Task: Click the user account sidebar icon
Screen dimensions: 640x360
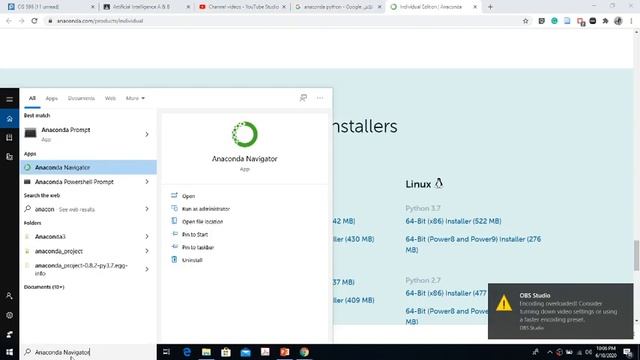Action: [x=9, y=296]
